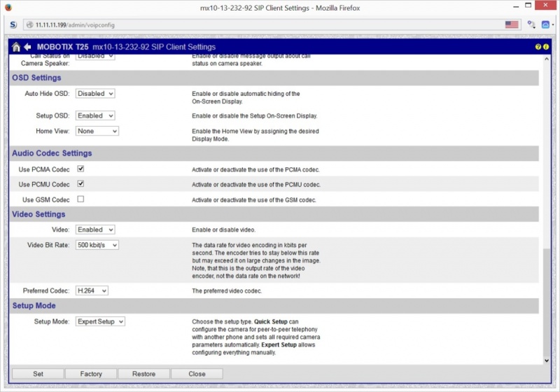
Task: Open the Call Status on Camera Speaker dropdown
Action: [95, 57]
